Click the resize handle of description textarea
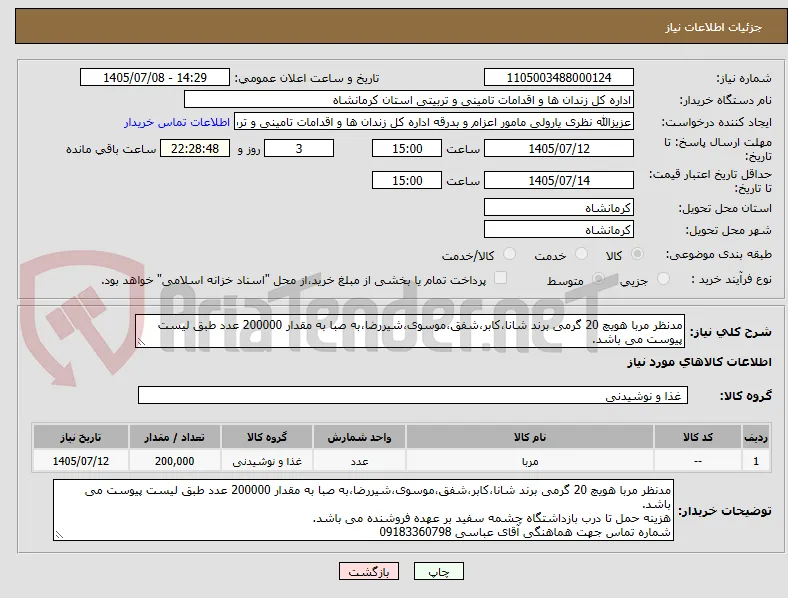Image resolution: width=788 pixels, height=598 pixels. point(141,342)
